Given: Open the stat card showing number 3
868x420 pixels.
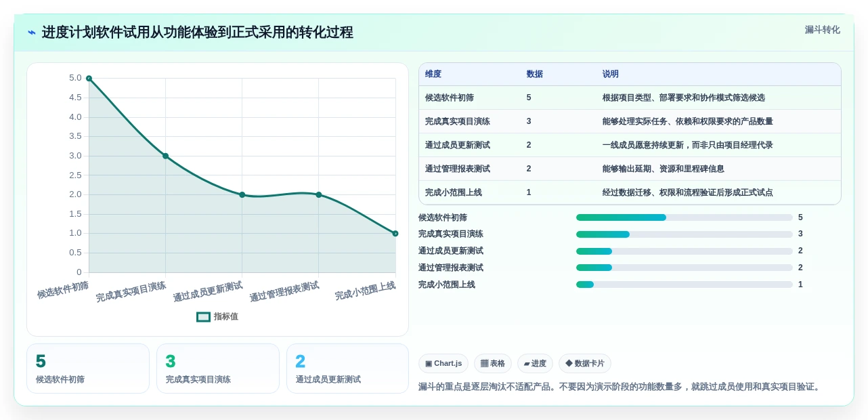Looking at the screenshot, I should coord(218,369).
